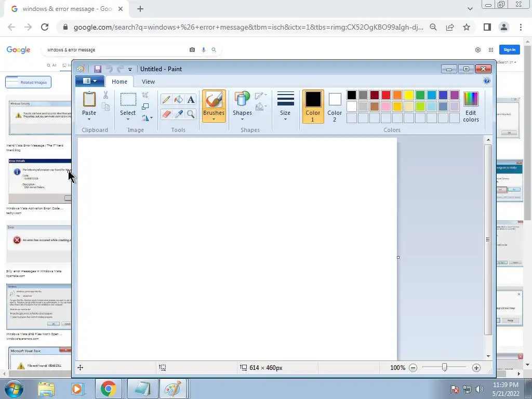
Task: Select the Chrome tab titled windows & error message
Action: (67, 9)
